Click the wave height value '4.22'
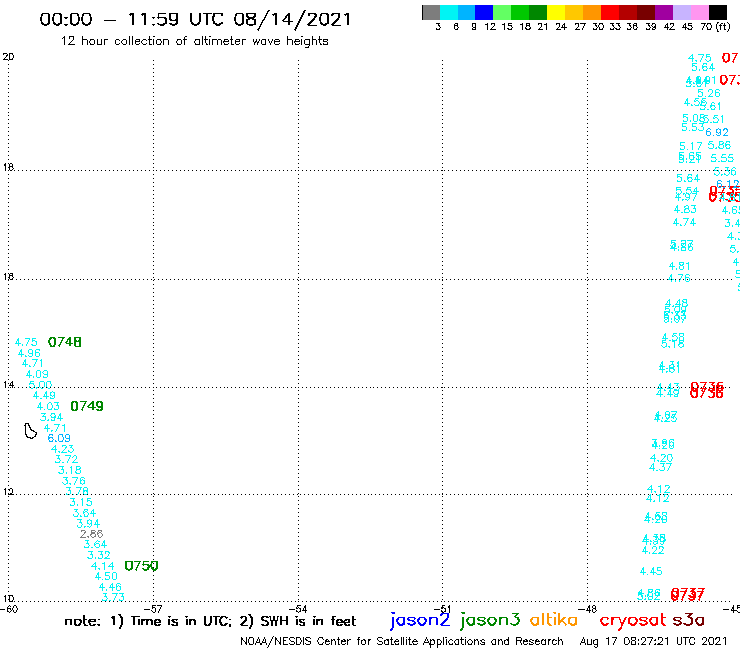The height and width of the screenshot is (650, 740). coord(653,550)
